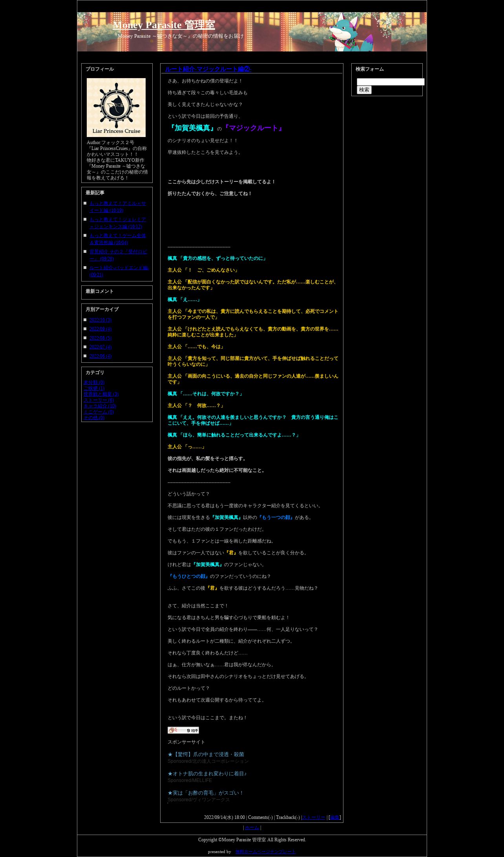The width and height of the screenshot is (504, 857).
Task: Click the 最新記事 sidebar heading
Action: click(x=95, y=193)
